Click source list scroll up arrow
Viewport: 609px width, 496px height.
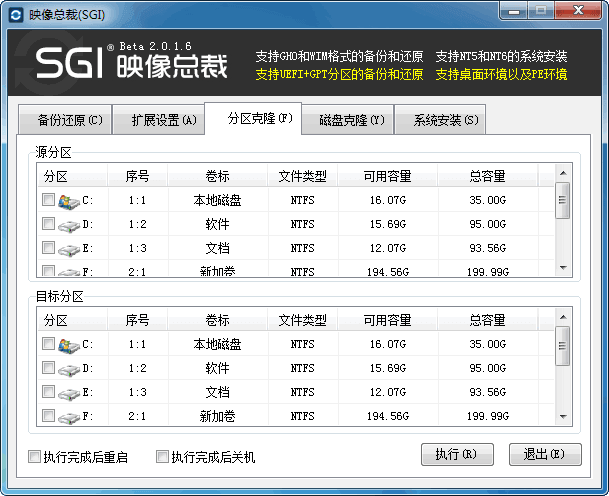563,173
